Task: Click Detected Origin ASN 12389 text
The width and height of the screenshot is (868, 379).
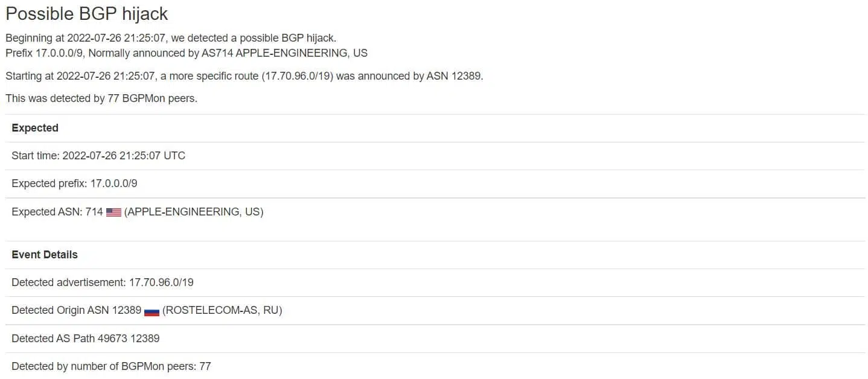Action: [76, 310]
